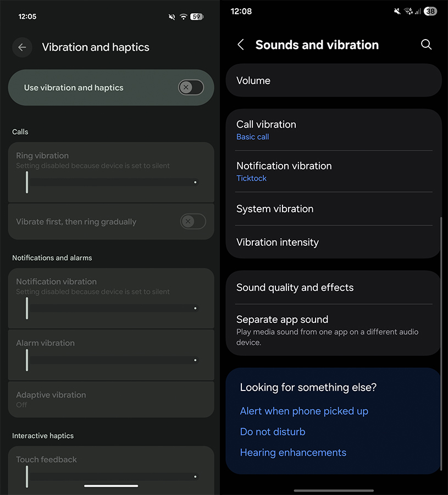Open Hearing enhancements settings

point(293,452)
